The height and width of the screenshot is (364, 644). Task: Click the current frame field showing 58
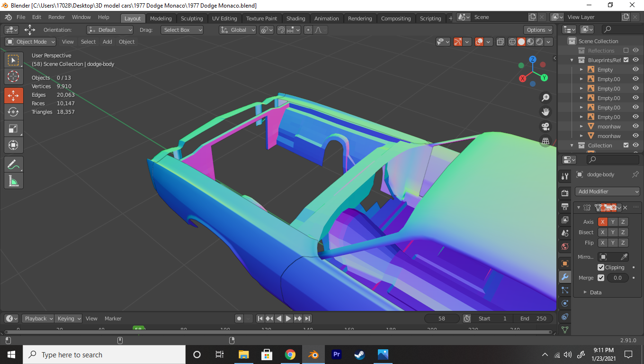coord(442,318)
